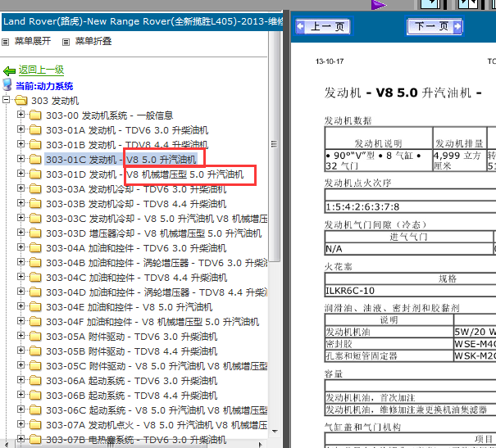Open 303-06B 起动系统 - TDV8 4.4

pos(132,396)
